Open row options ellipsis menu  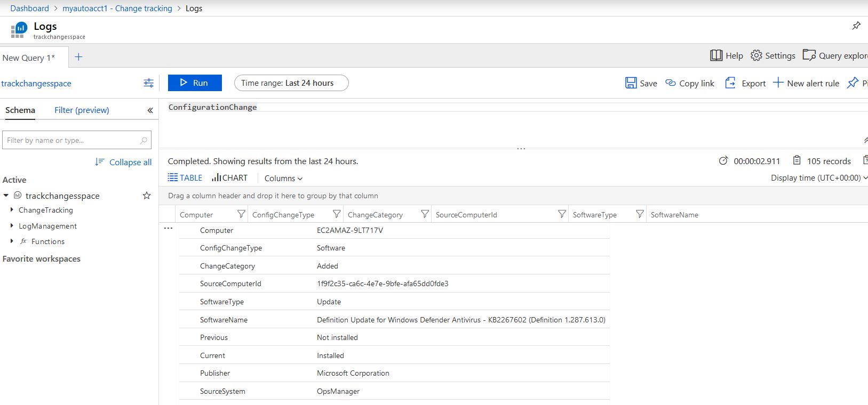168,228
